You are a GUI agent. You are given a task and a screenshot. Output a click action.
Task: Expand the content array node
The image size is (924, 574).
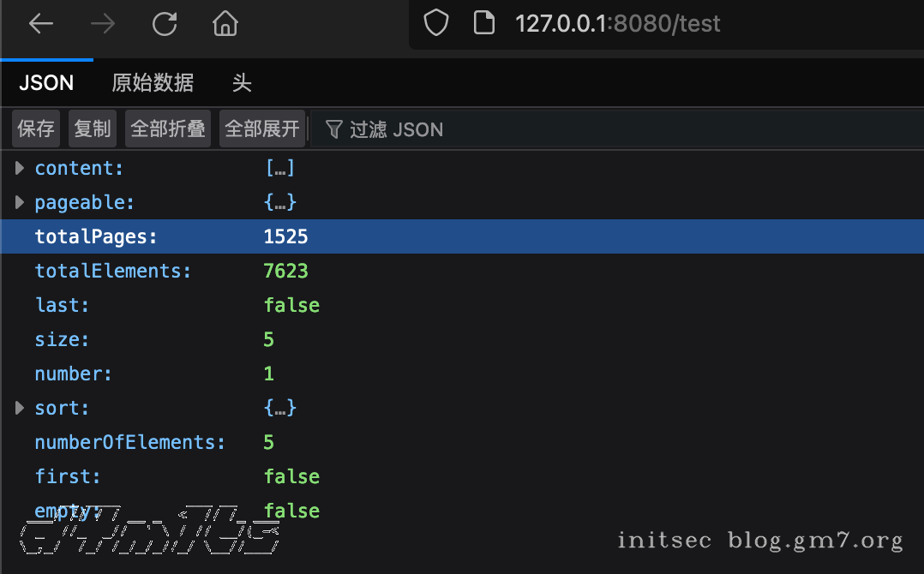coord(18,168)
